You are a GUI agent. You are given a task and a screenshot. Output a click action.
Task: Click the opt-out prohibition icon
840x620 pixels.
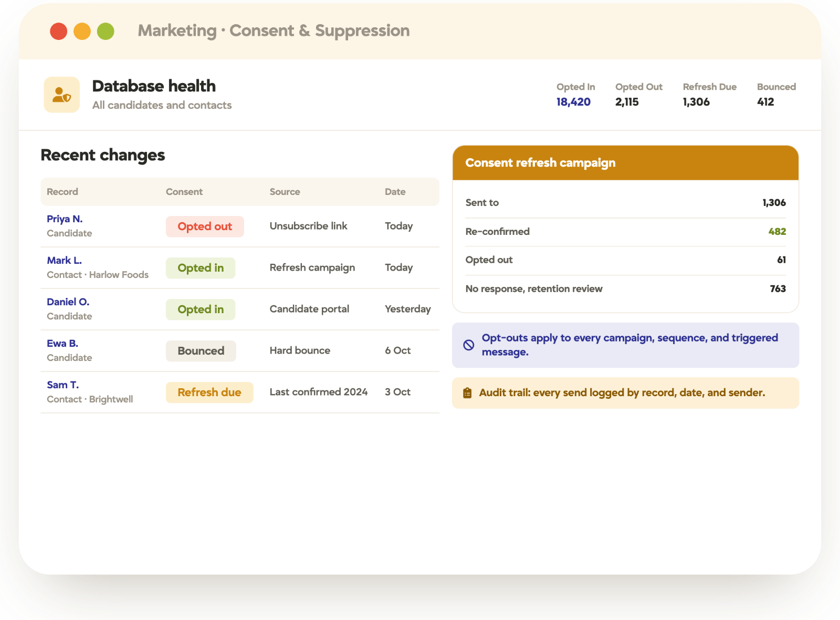pos(468,345)
